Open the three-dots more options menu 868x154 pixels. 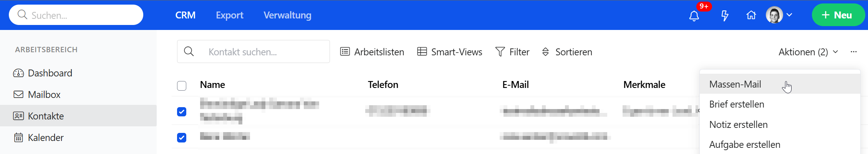(x=853, y=52)
